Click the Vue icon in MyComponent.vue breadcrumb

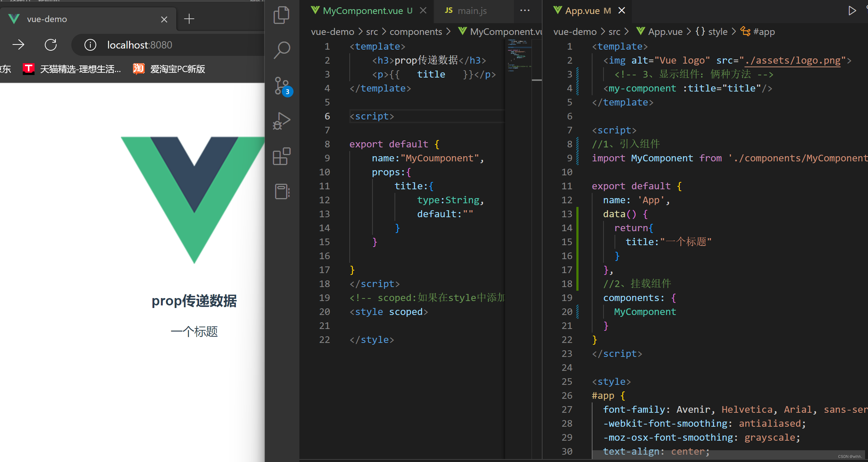coord(462,31)
